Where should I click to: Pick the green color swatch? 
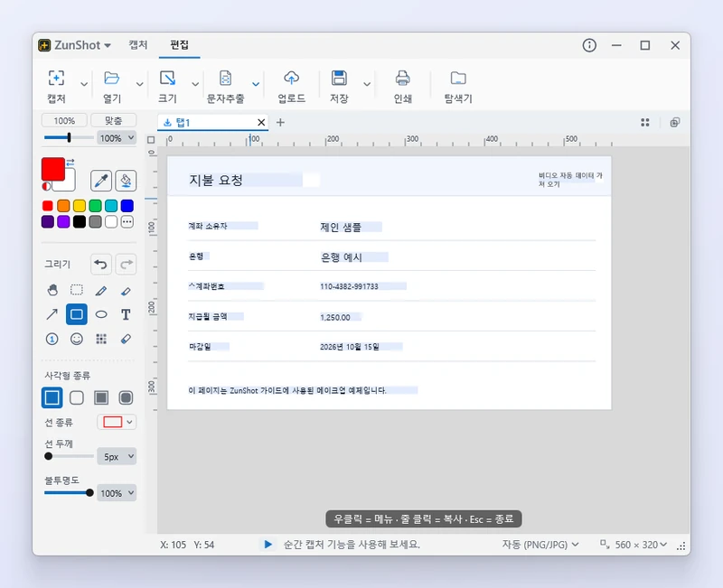tap(96, 206)
